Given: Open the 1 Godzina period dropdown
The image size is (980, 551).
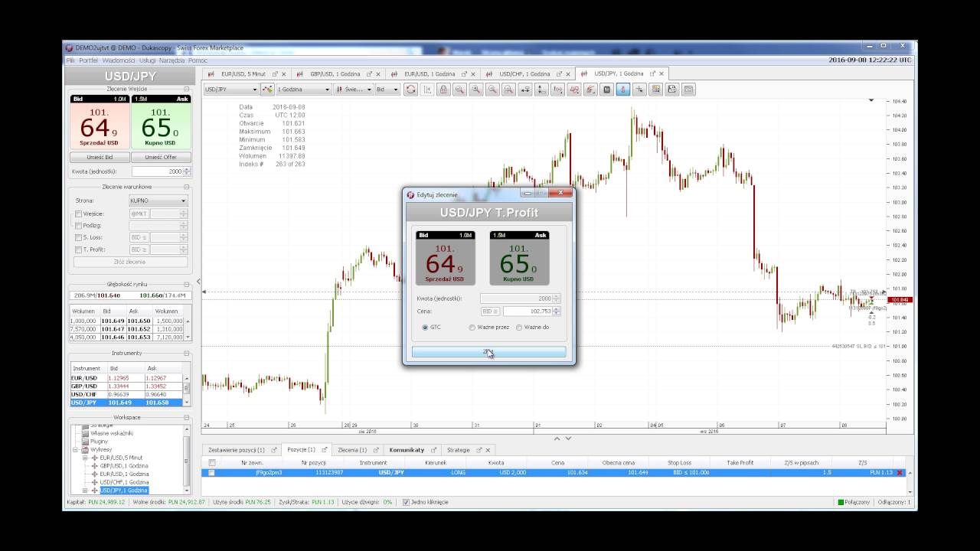Looking at the screenshot, I should tap(303, 90).
